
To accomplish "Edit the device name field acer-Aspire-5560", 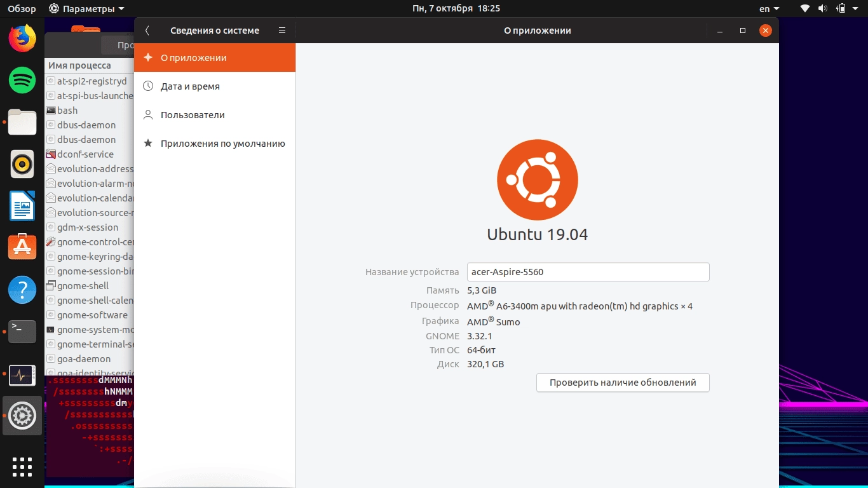I will pos(588,272).
